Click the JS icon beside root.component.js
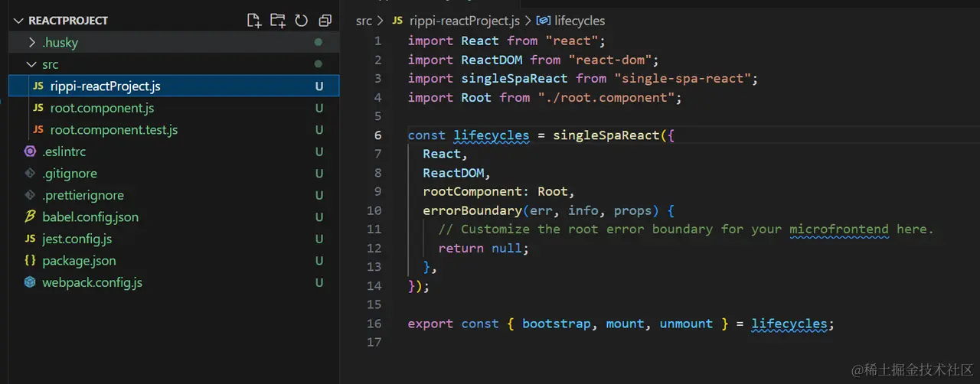980x384 pixels. (38, 108)
